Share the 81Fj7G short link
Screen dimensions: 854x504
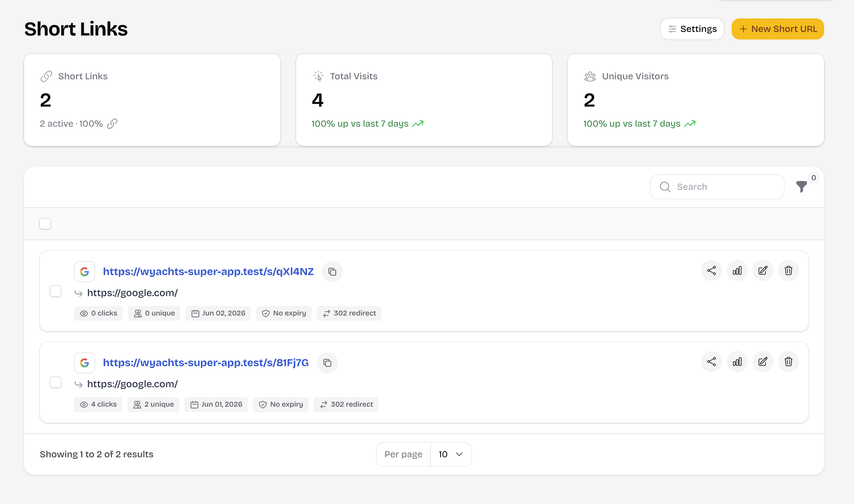coord(711,362)
